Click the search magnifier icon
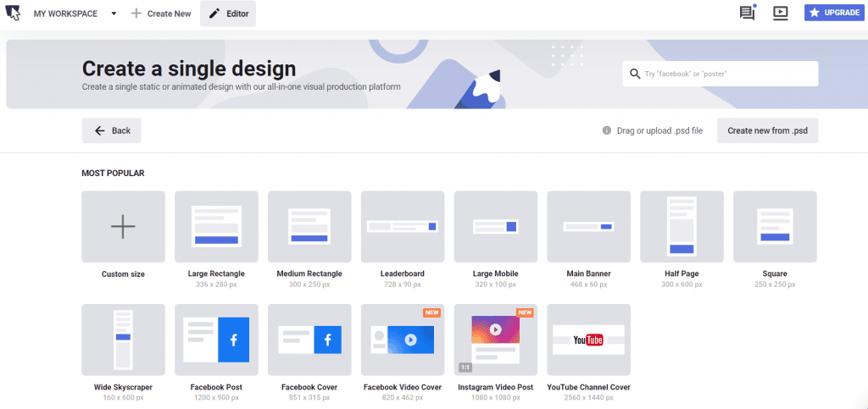The height and width of the screenshot is (409, 868). [634, 74]
